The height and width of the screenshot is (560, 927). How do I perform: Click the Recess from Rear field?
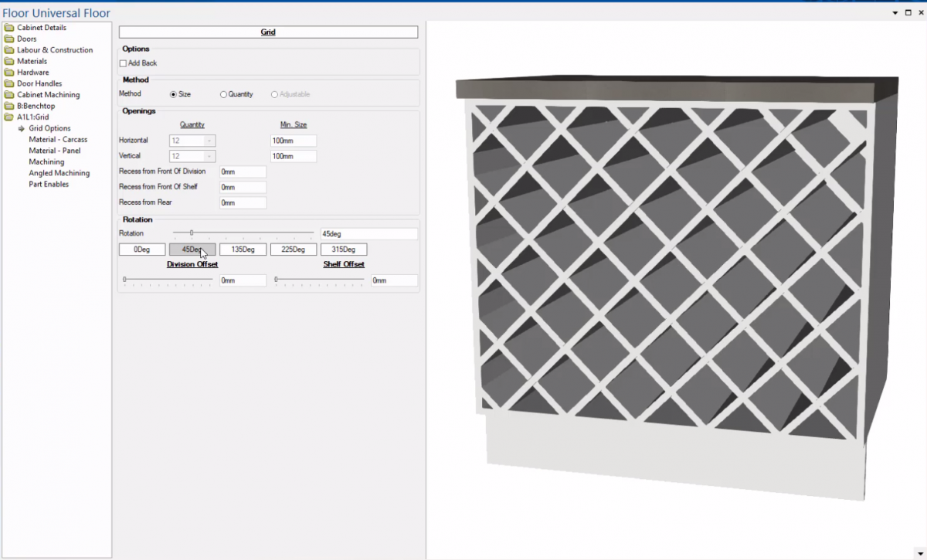point(243,202)
